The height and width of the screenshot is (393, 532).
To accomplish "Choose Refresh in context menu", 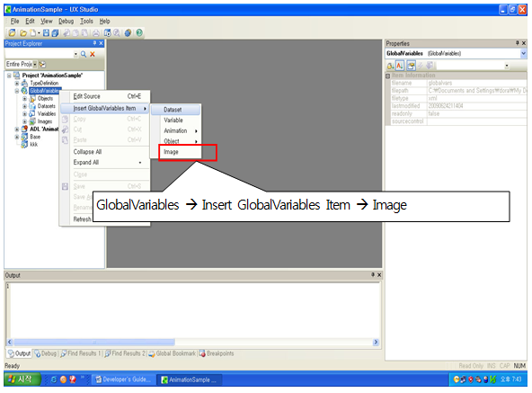I will pos(82,219).
